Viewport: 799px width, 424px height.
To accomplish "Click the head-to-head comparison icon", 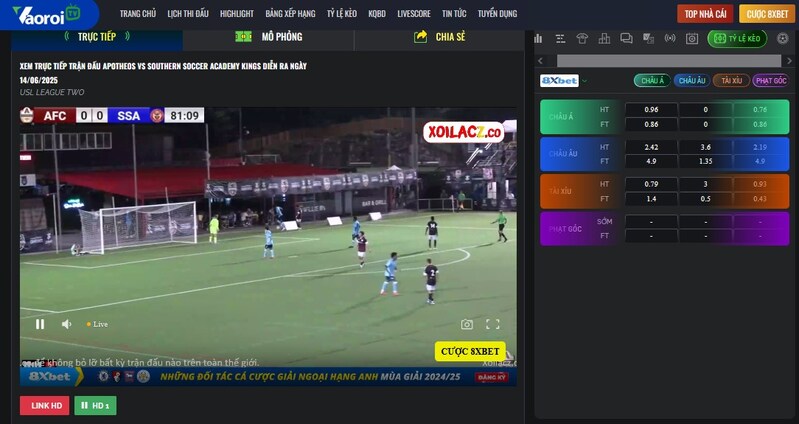I will pyautogui.click(x=648, y=39).
